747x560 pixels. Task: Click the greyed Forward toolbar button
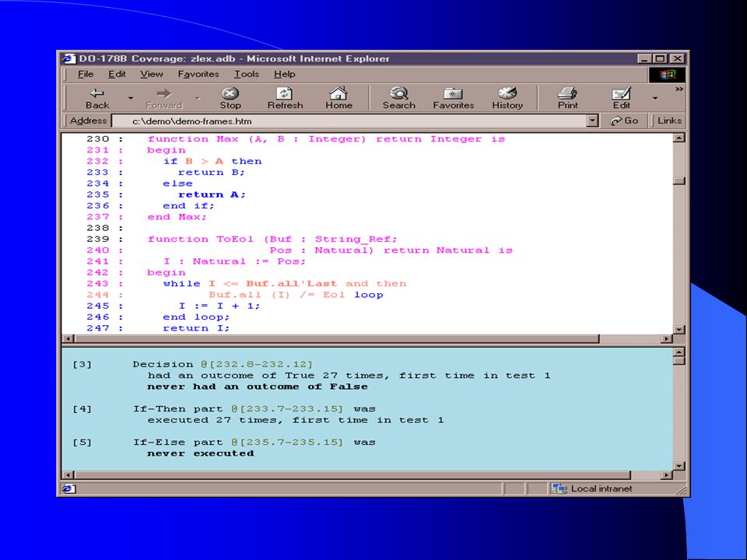164,98
